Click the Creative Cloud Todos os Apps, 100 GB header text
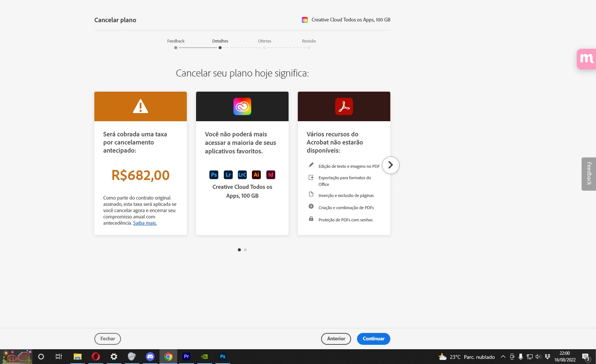This screenshot has width=596, height=364. point(351,20)
